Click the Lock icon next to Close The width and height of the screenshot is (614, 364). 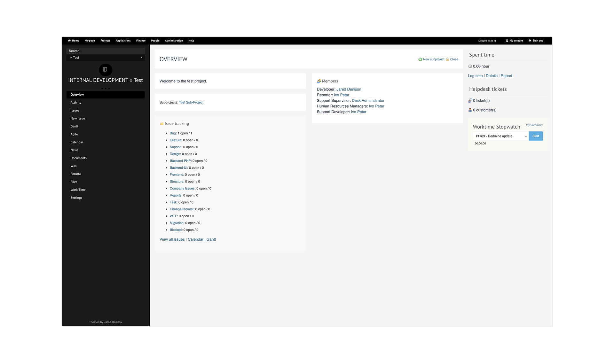click(446, 59)
